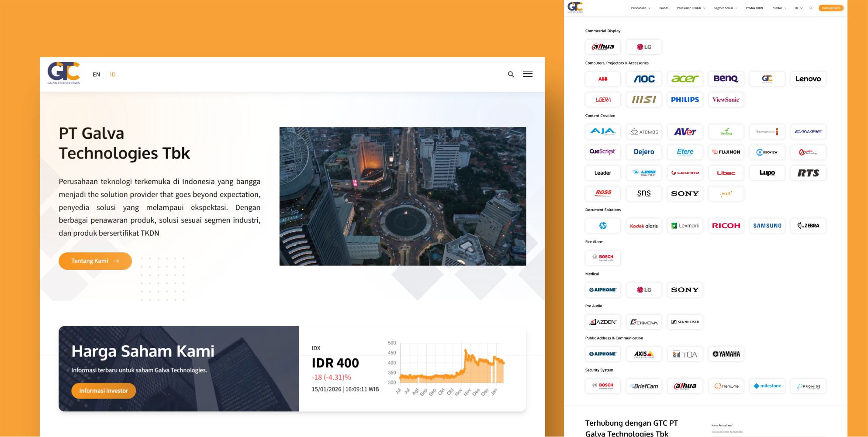Select the Lenovo brand logo tile
Image resolution: width=868 pixels, height=437 pixels.
pos(808,79)
